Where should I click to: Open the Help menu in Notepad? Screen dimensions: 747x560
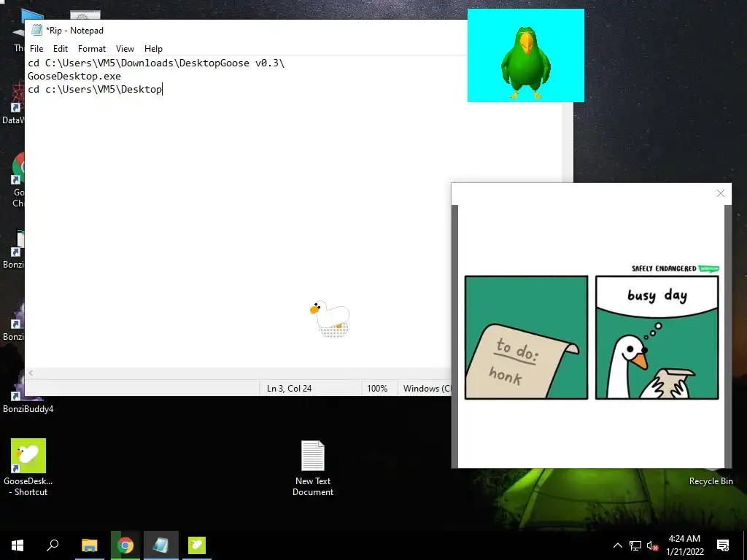tap(153, 49)
